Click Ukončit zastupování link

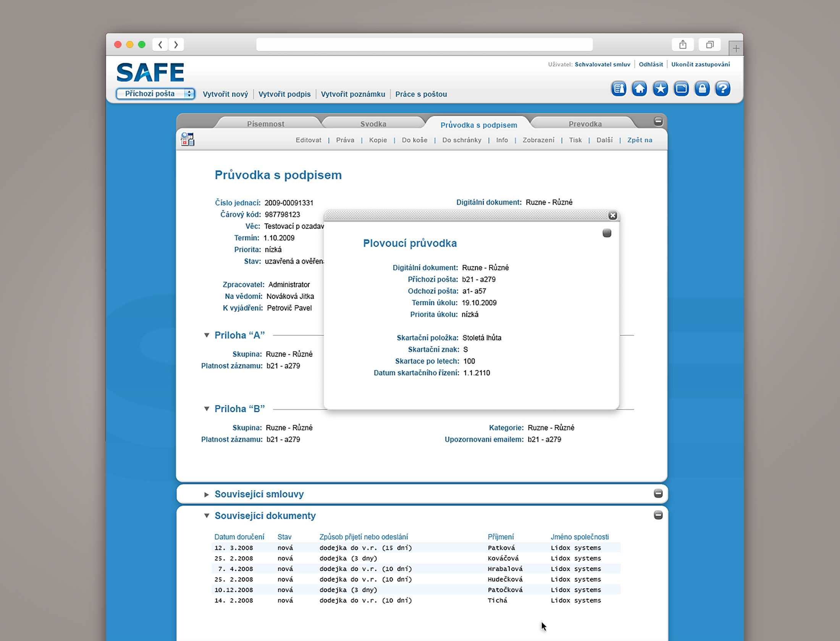click(701, 64)
